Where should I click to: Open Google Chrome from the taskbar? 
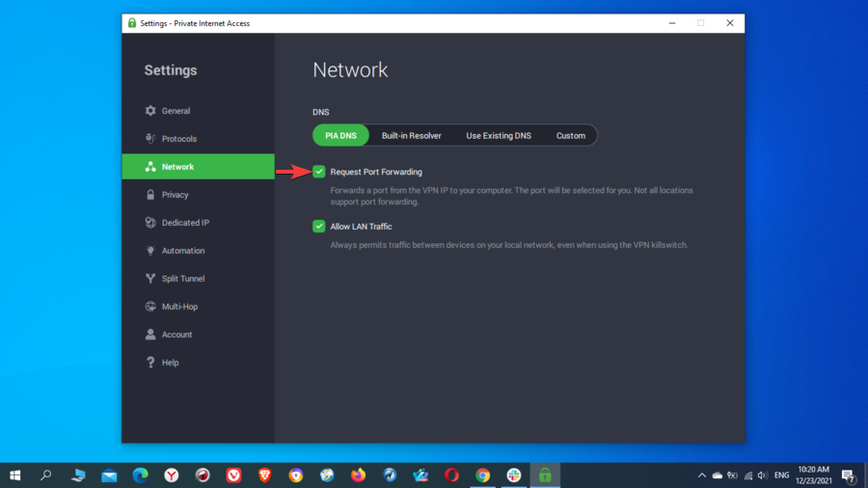coord(482,475)
